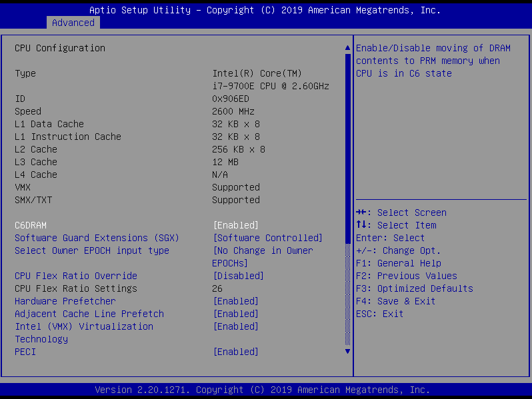532x399 pixels.
Task: Click the CPU Flex Ratio Settings value 26
Action: 217,288
